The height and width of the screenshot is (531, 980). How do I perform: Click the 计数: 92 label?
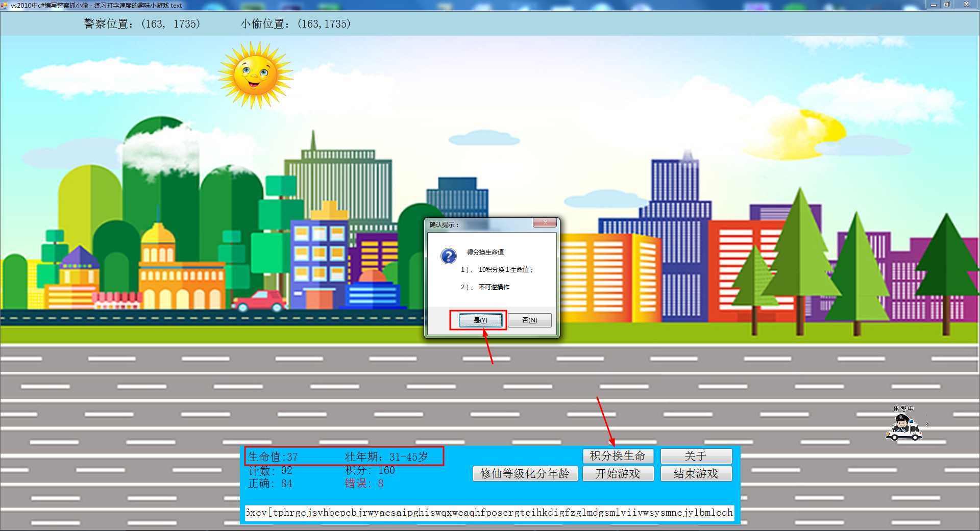pyautogui.click(x=270, y=470)
